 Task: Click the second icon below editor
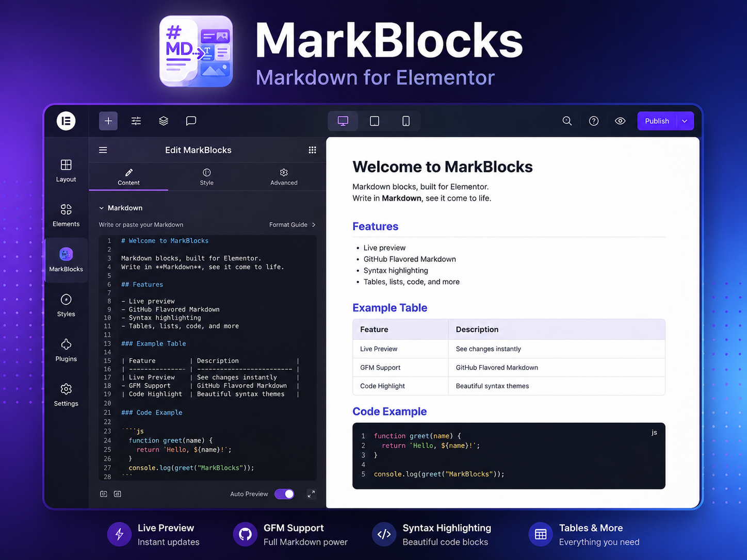[118, 494]
